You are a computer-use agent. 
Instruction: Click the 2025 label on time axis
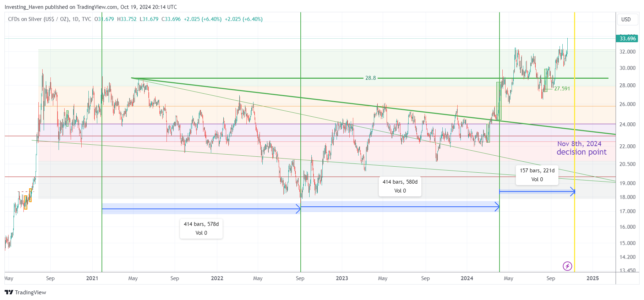click(x=593, y=278)
